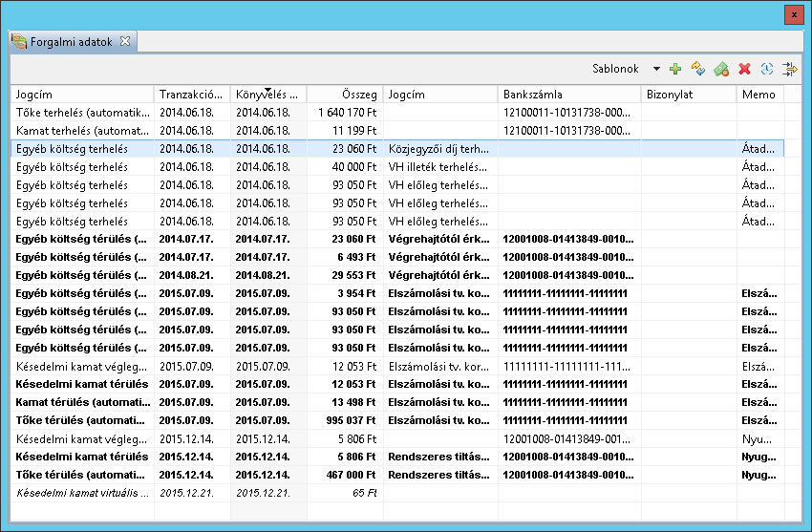Click the refresh arrows toolbar icon

coord(698,69)
